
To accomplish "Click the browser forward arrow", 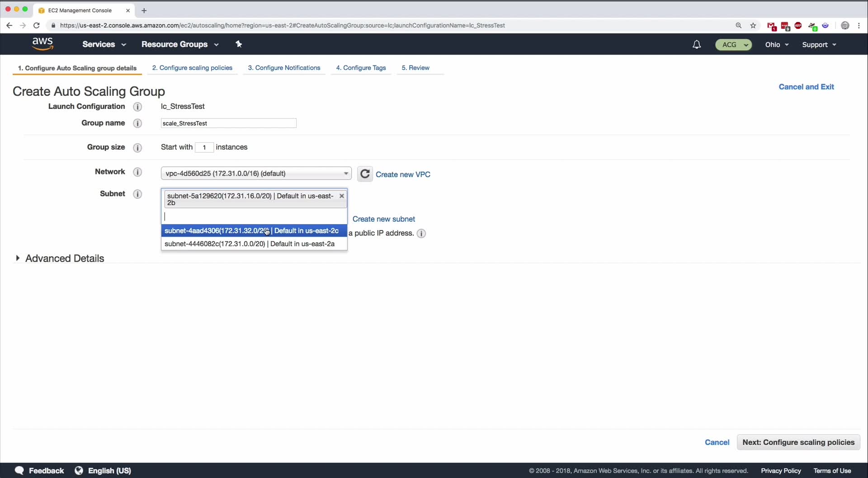I will point(23,25).
